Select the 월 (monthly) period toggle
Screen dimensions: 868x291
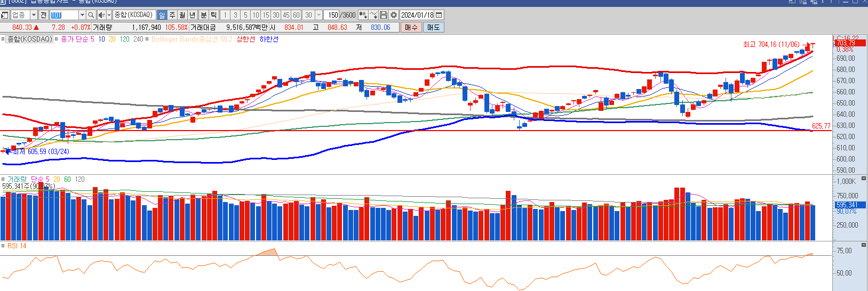[x=182, y=15]
